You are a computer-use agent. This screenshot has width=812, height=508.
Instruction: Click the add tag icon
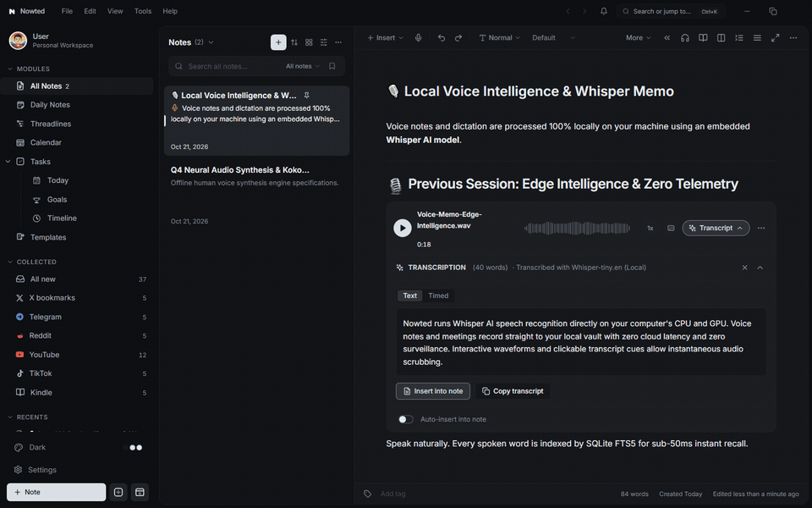pos(368,494)
